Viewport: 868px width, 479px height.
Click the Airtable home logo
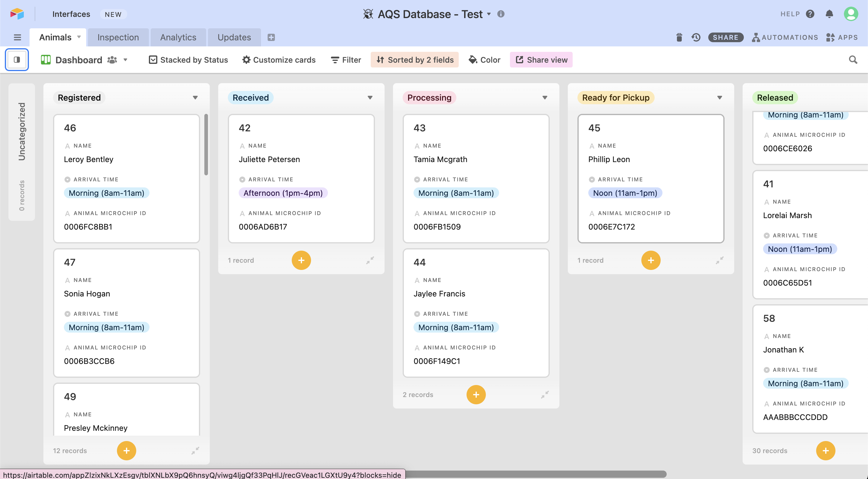[17, 14]
